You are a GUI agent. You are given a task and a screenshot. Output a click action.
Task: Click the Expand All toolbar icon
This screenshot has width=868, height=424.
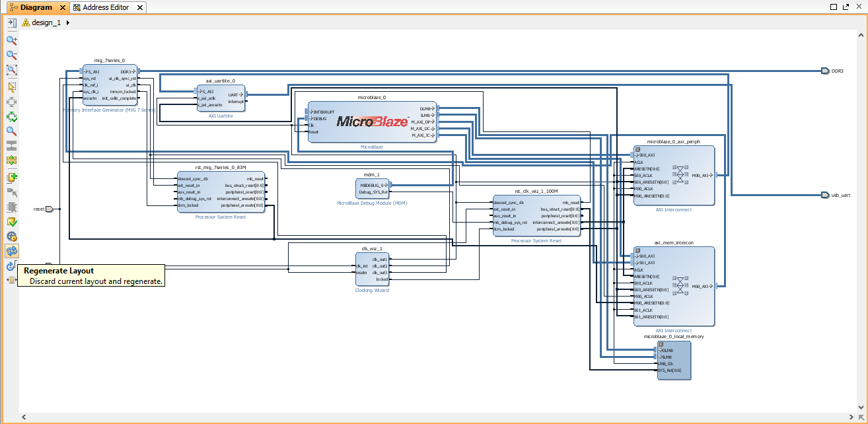[x=11, y=160]
